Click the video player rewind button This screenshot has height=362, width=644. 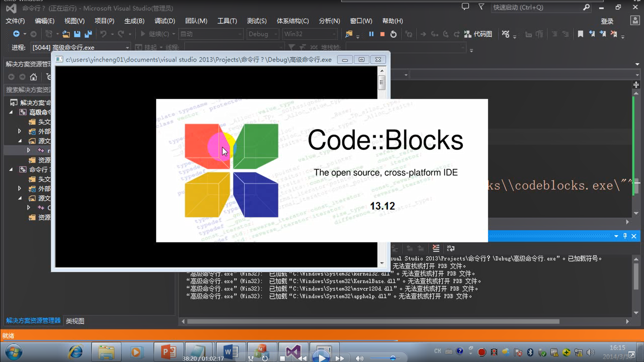(x=302, y=358)
